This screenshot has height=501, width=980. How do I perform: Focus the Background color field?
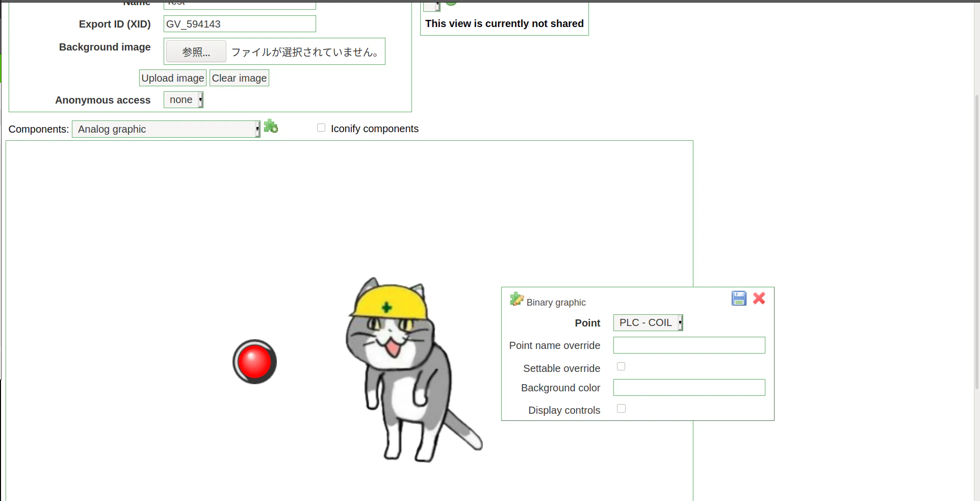click(x=689, y=388)
